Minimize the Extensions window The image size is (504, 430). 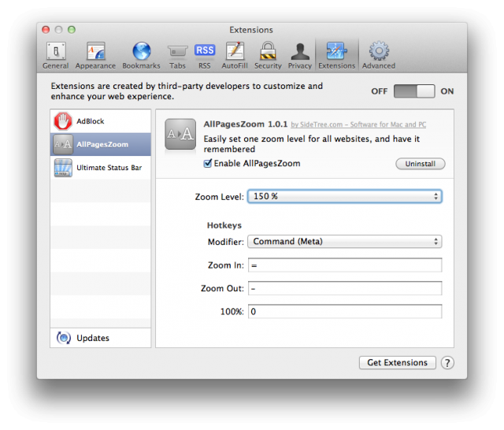(x=58, y=30)
